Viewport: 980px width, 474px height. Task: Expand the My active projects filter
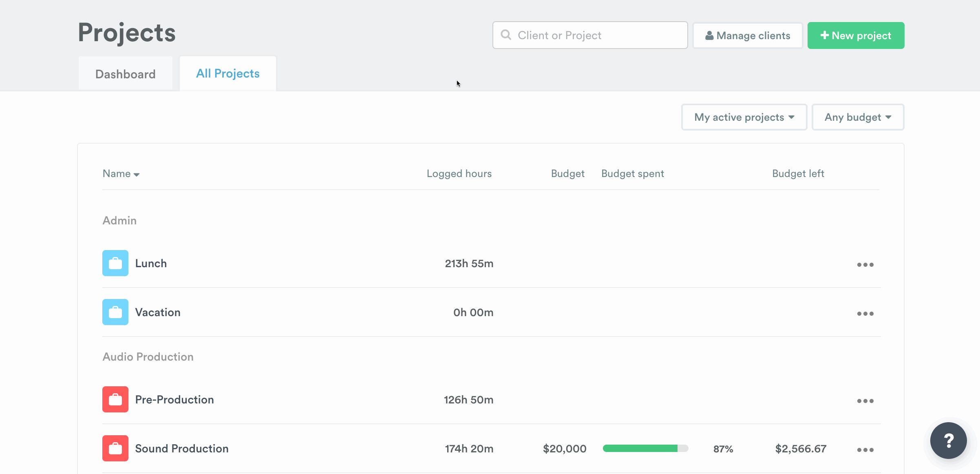pos(744,117)
